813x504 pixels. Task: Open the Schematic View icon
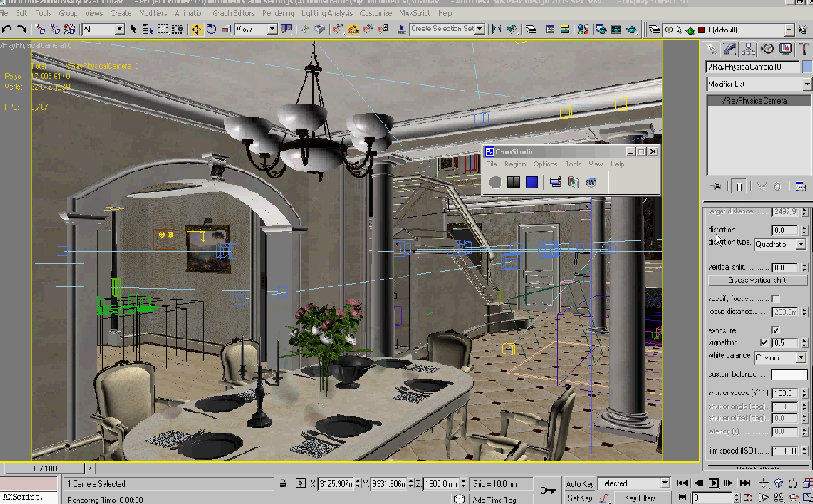tap(565, 30)
